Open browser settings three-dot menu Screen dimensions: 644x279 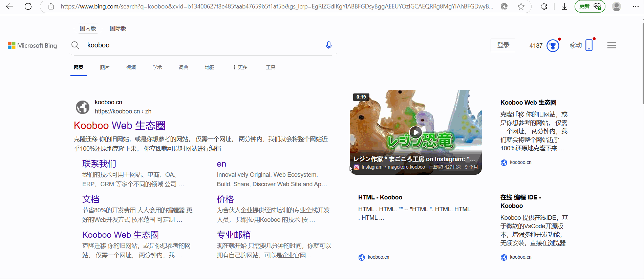pyautogui.click(x=636, y=6)
